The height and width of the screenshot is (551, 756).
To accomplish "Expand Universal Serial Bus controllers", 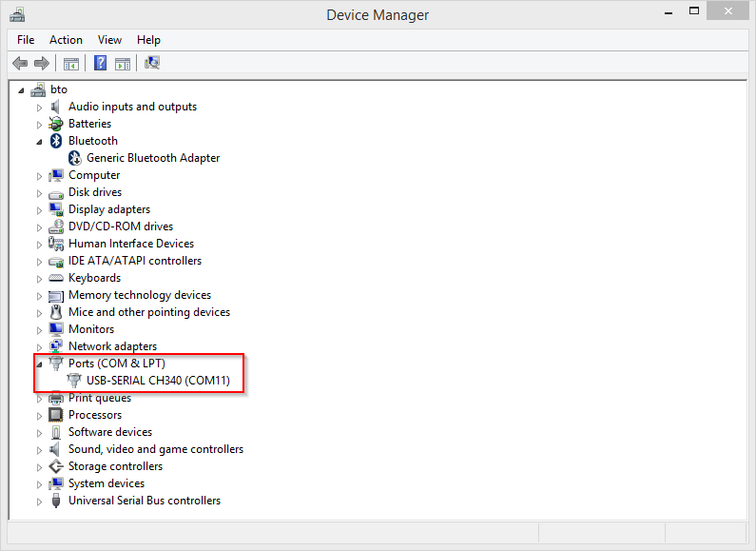I will click(40, 502).
